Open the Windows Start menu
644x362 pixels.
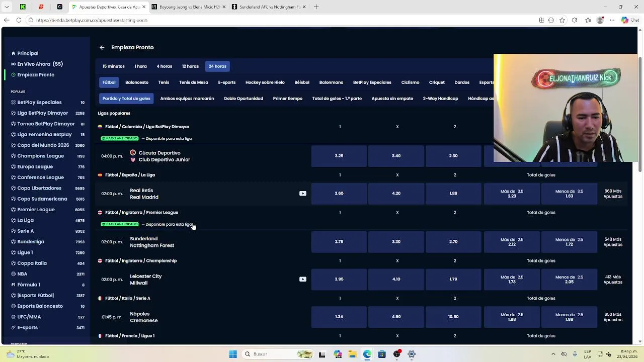[x=233, y=354]
